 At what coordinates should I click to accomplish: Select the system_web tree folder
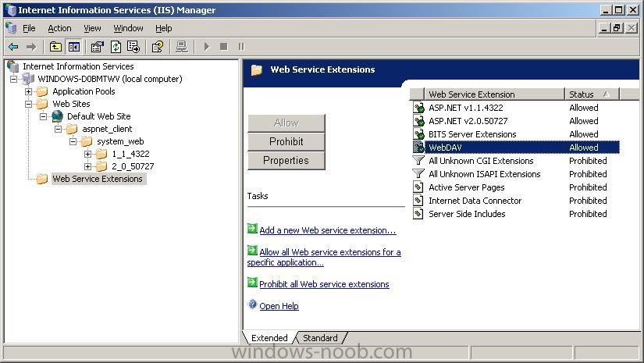[x=120, y=141]
